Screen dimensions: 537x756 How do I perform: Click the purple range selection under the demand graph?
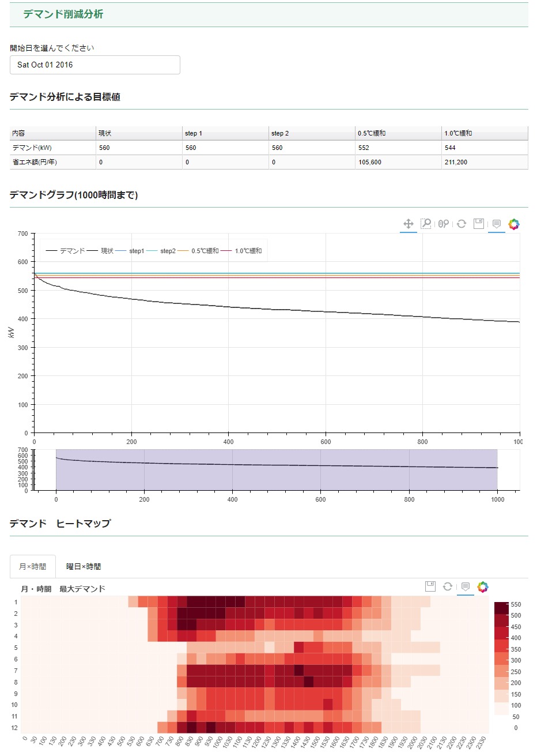coord(277,470)
